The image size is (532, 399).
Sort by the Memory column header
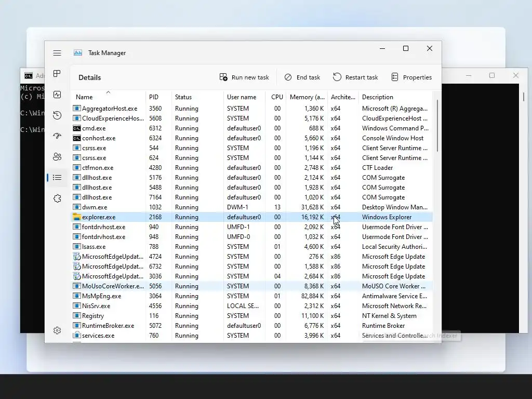click(x=307, y=97)
